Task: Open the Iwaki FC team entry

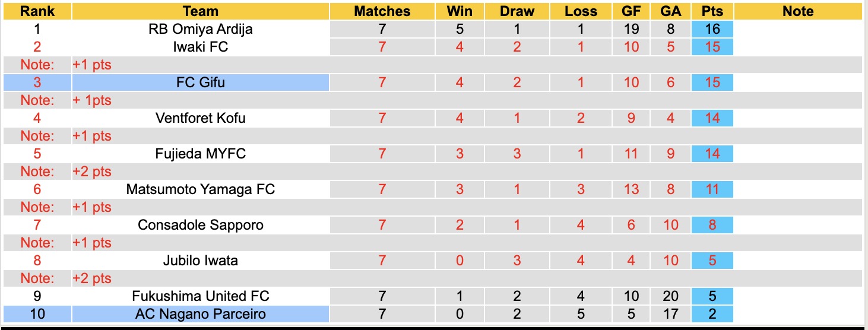Action: point(201,47)
